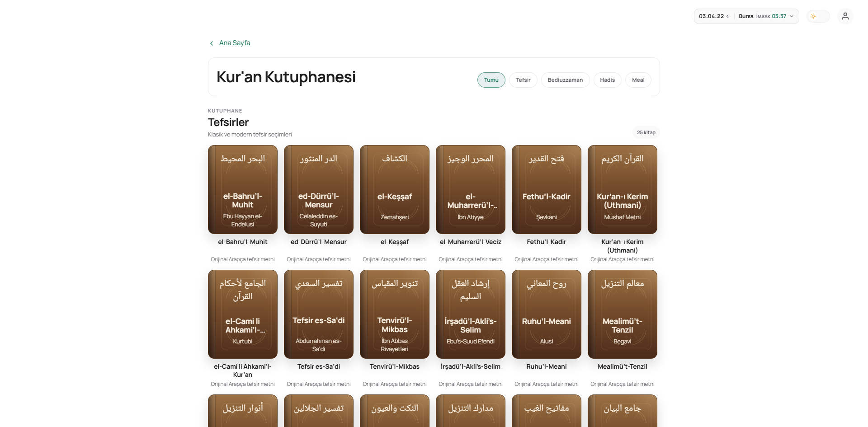
Task: Click the Tefsirler section heading
Action: [x=228, y=122]
